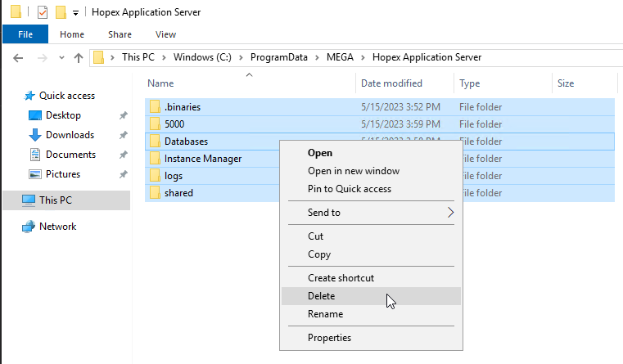This screenshot has width=623, height=364.
Task: Select the 5000 folder
Action: pyautogui.click(x=379, y=124)
